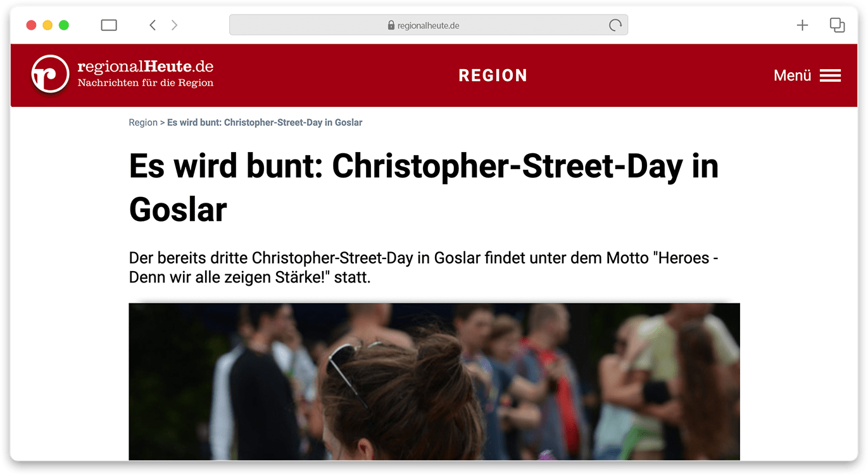868x475 pixels.
Task: Click the headline 'Es wird bunt'
Action: coord(424,187)
